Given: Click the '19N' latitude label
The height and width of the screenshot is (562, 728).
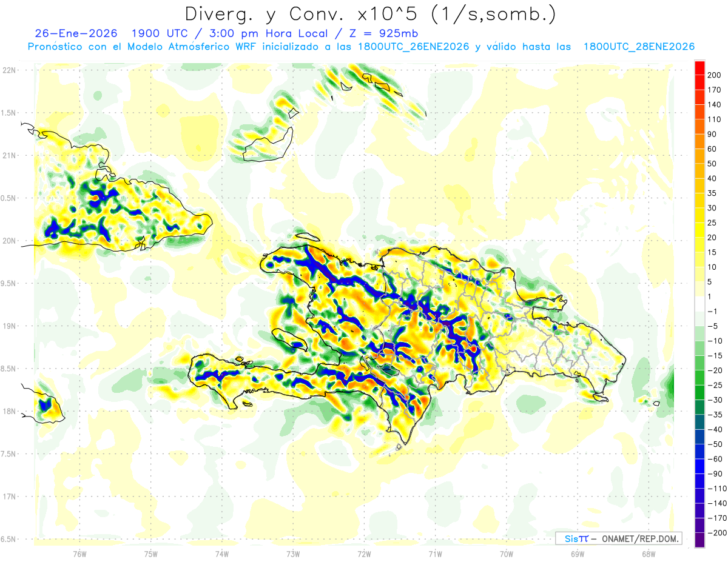Looking at the screenshot, I should (10, 326).
